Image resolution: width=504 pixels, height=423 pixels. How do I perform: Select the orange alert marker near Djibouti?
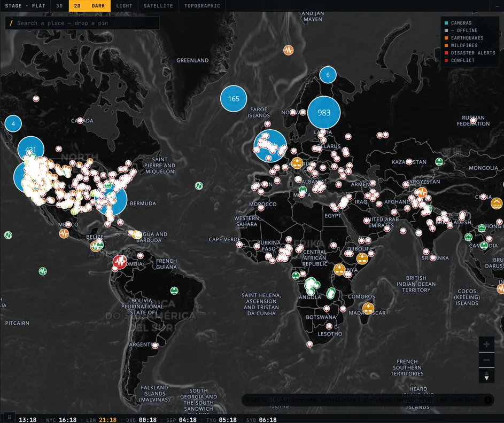(362, 258)
